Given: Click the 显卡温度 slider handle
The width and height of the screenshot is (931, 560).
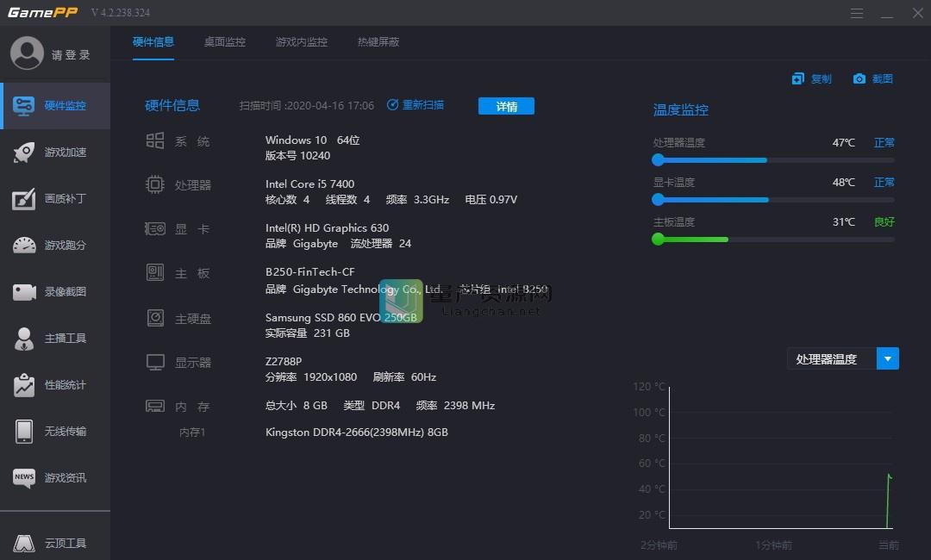Looking at the screenshot, I should pos(658,200).
